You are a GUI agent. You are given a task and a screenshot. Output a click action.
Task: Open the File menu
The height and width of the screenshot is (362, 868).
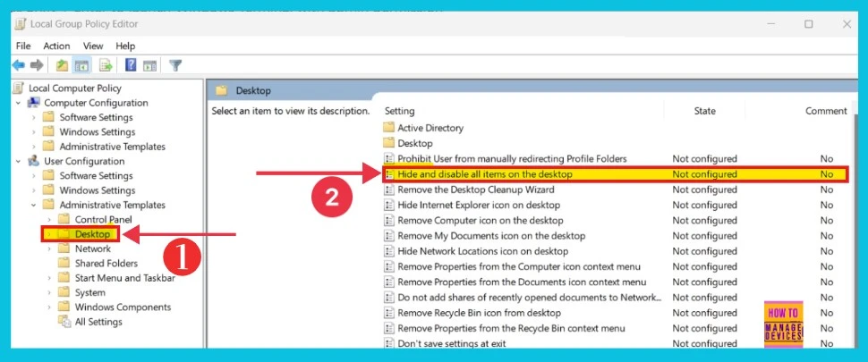click(x=23, y=46)
